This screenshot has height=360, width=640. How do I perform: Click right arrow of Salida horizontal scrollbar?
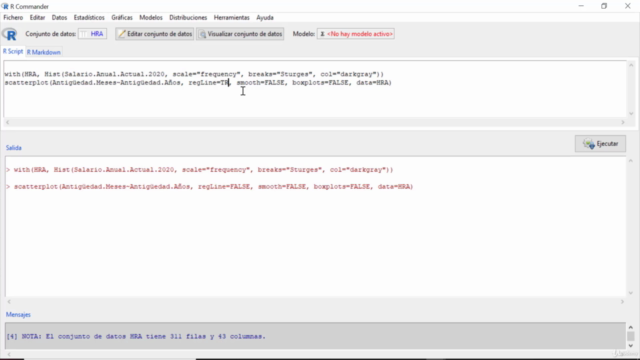[622, 302]
